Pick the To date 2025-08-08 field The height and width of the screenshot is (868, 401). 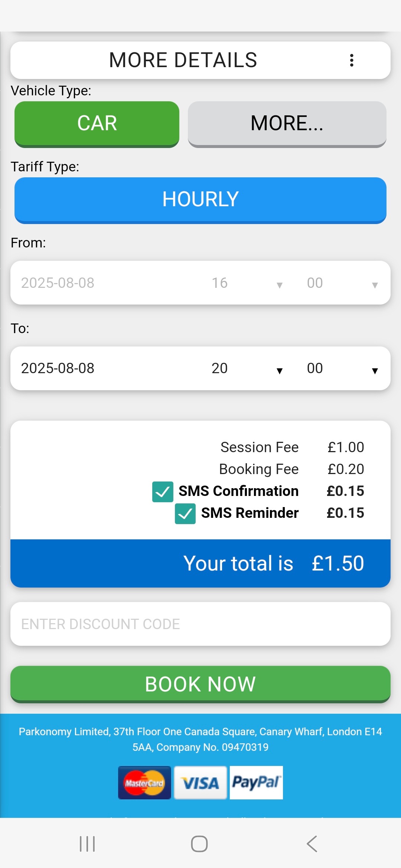point(58,368)
